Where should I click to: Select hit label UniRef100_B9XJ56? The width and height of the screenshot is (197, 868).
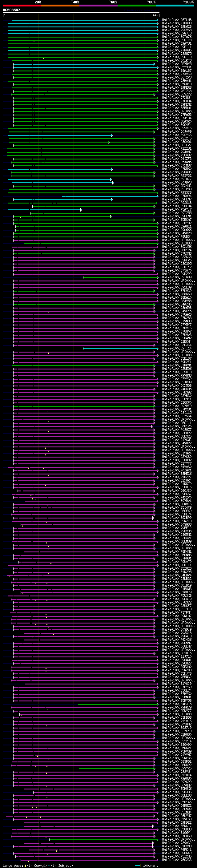[x=177, y=247]
